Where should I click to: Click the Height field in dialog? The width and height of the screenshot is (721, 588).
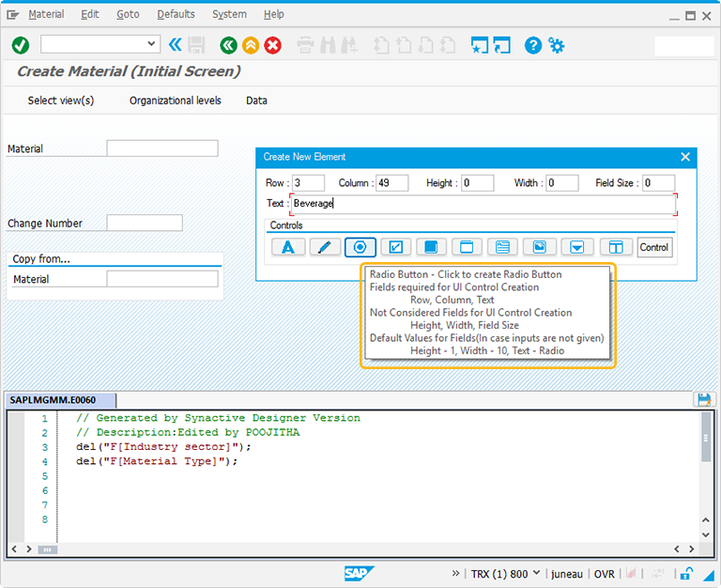pos(478,182)
